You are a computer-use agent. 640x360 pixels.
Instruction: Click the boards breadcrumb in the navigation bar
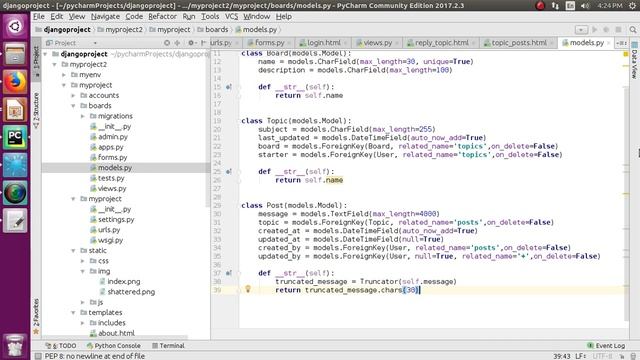coord(213,29)
